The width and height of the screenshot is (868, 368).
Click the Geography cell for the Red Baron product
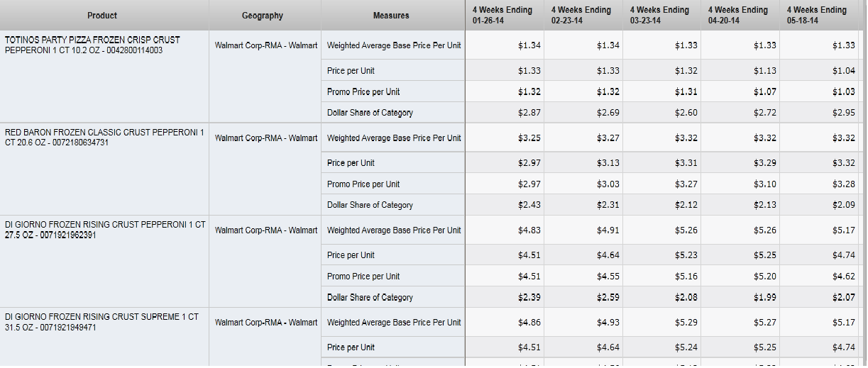click(x=266, y=138)
